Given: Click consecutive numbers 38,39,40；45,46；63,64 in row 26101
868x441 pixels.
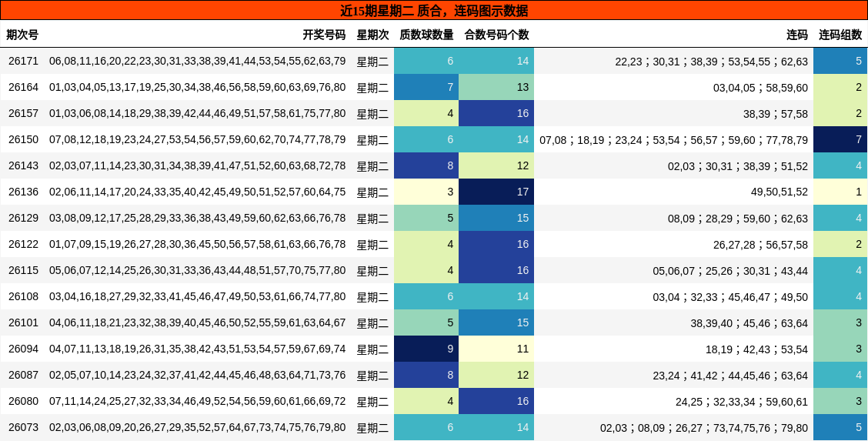Looking at the screenshot, I should click(x=749, y=323).
